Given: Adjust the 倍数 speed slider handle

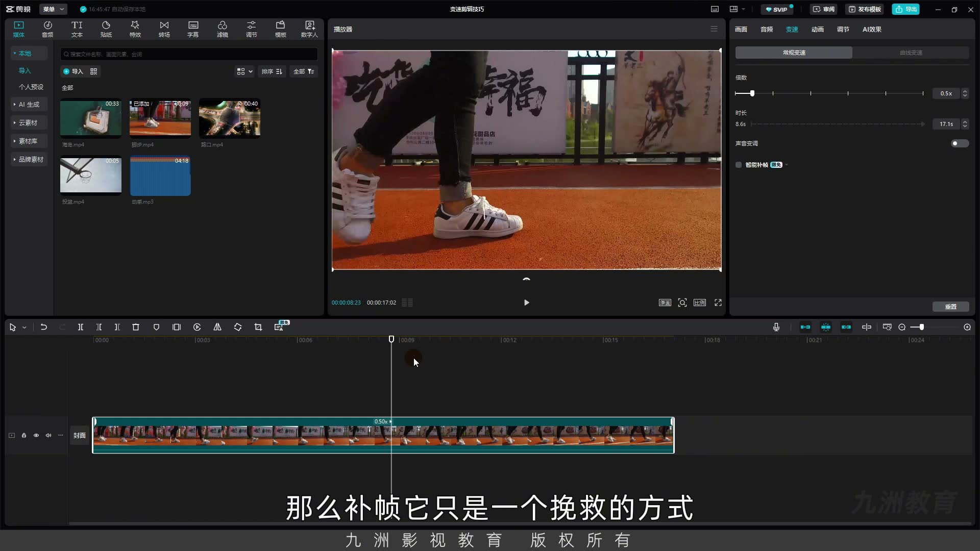Looking at the screenshot, I should 752,93.
